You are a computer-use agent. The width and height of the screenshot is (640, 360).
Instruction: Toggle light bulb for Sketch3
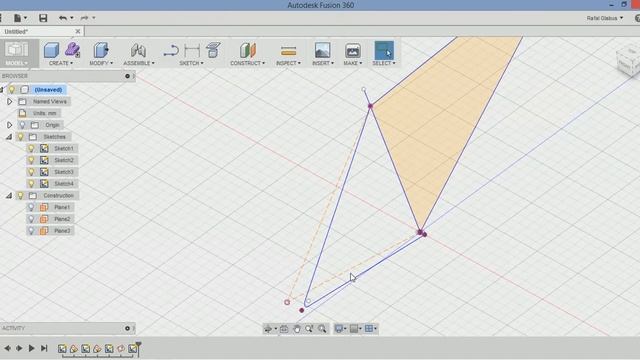[31, 172]
